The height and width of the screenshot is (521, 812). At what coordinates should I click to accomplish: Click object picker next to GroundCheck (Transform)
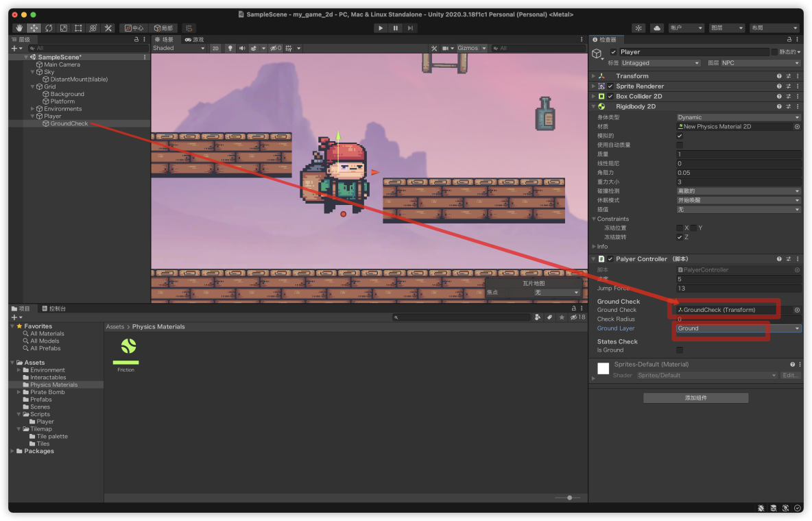tap(797, 311)
